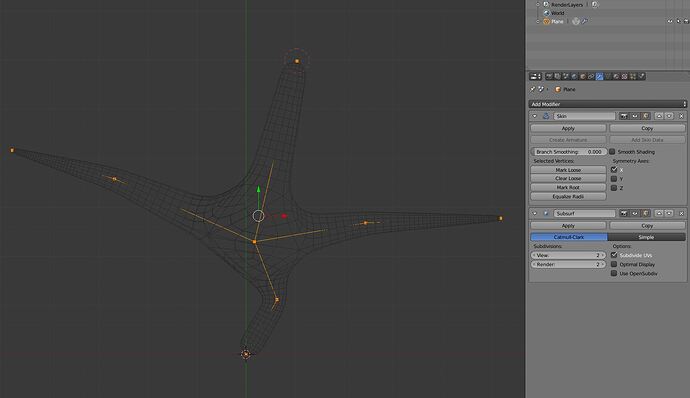Remove the Skin modifier with X icon
The image size is (690, 398).
681,116
